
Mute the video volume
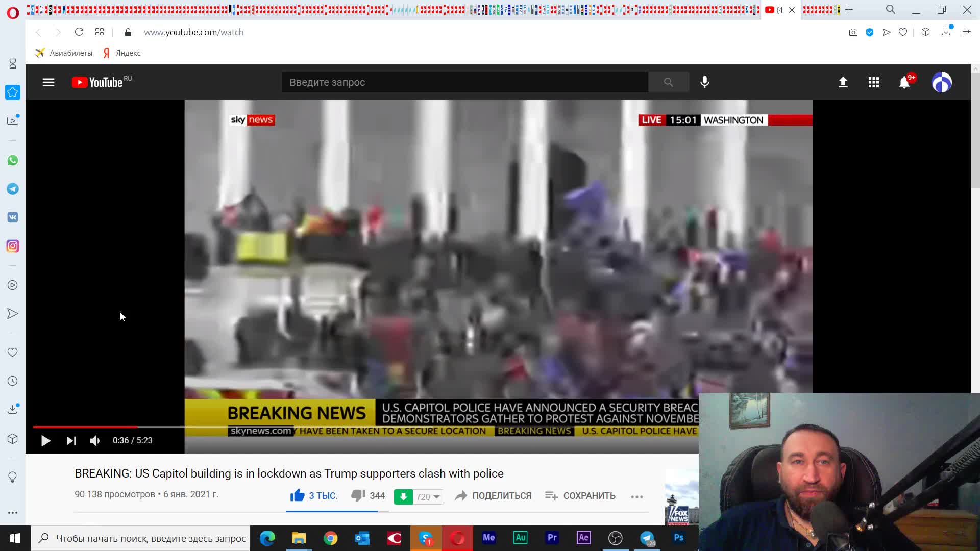pos(95,441)
